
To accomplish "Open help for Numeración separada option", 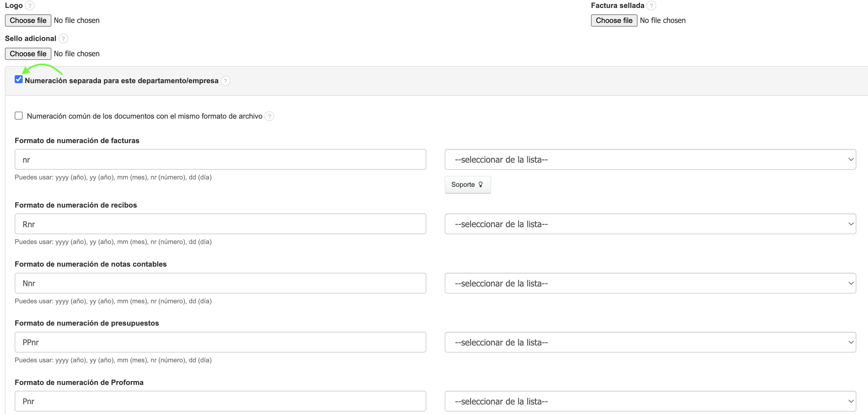I will 226,81.
